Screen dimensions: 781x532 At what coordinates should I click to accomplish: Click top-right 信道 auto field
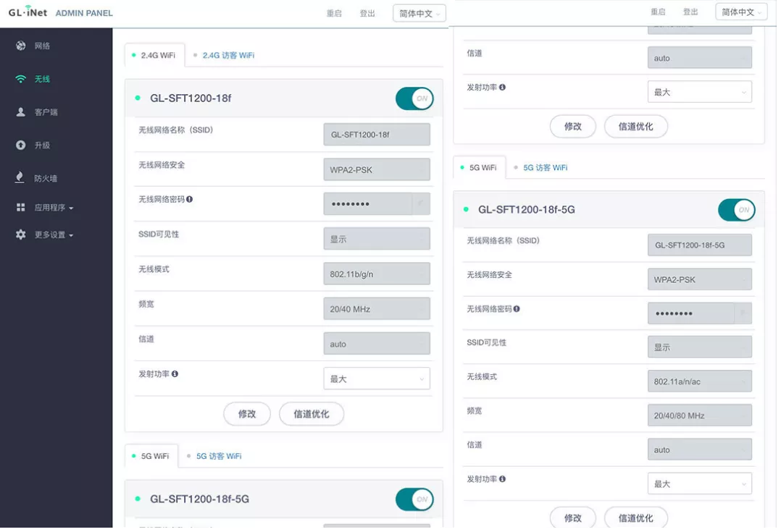click(699, 58)
